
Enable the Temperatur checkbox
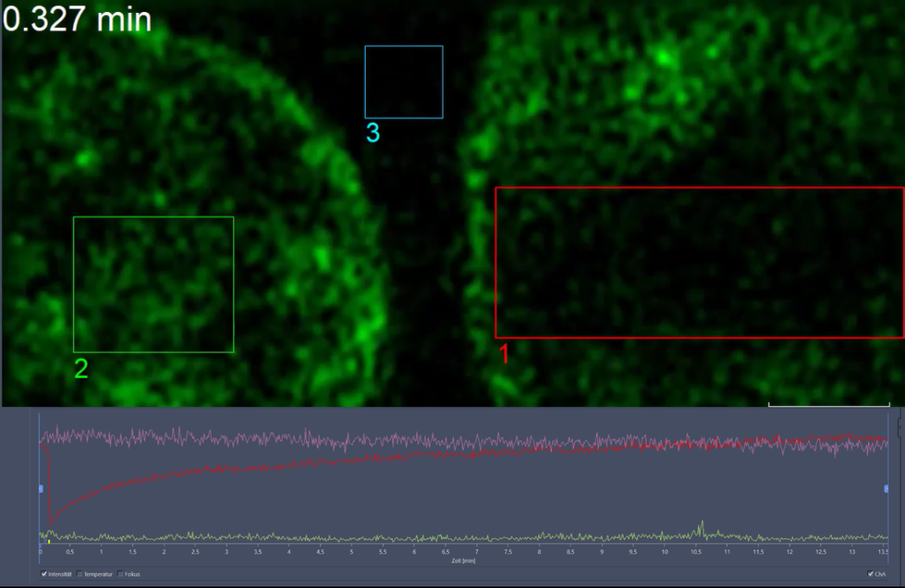click(80, 574)
